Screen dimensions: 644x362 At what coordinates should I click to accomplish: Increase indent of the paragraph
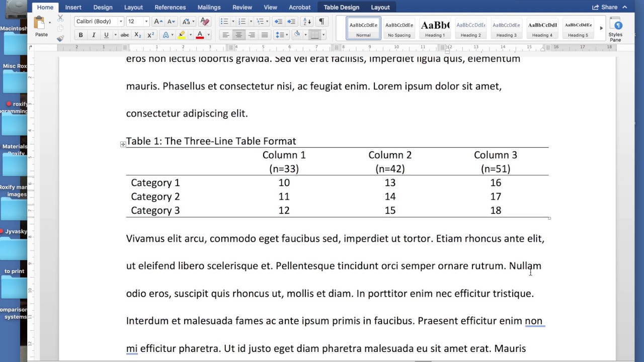pyautogui.click(x=291, y=22)
